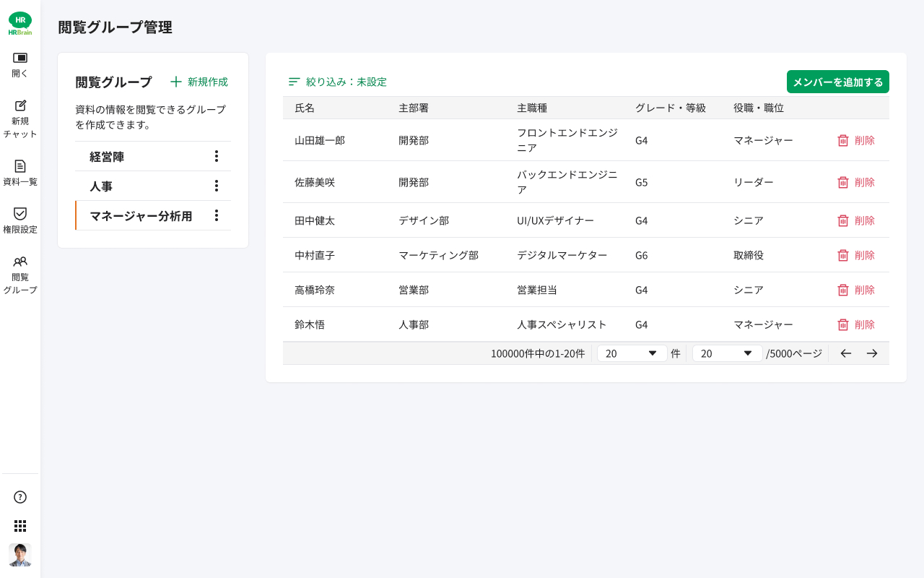Delete 山田雄一郎 from the group
This screenshot has height=578, width=924.
click(x=856, y=140)
